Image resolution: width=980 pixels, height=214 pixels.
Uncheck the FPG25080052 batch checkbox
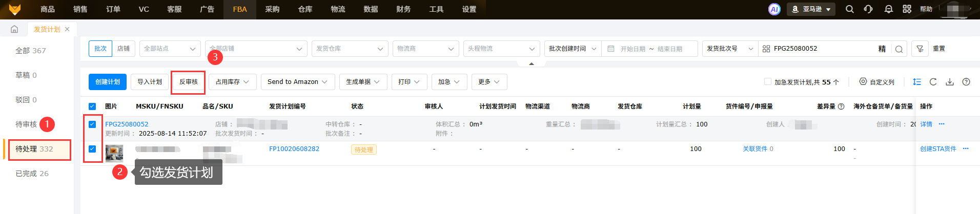click(92, 124)
